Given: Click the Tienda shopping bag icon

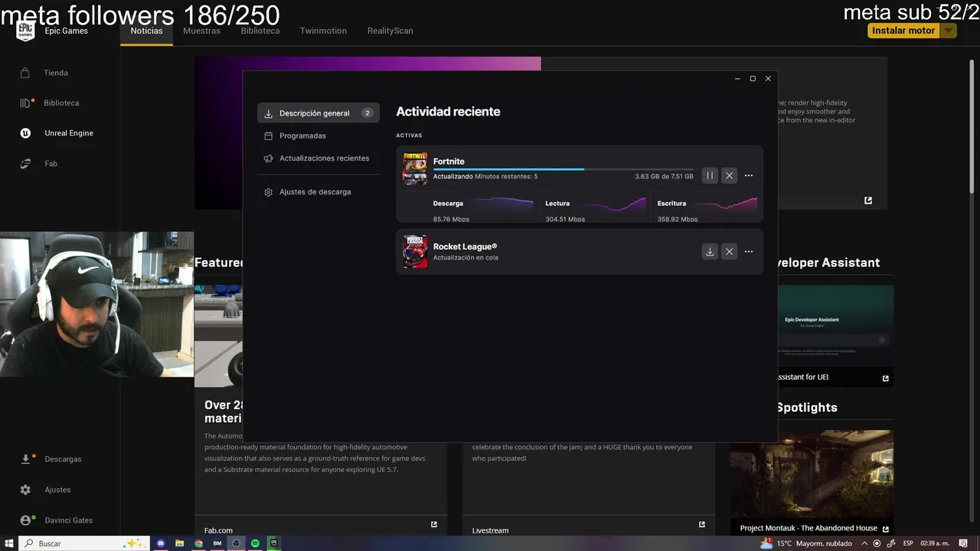Looking at the screenshot, I should 25,73.
